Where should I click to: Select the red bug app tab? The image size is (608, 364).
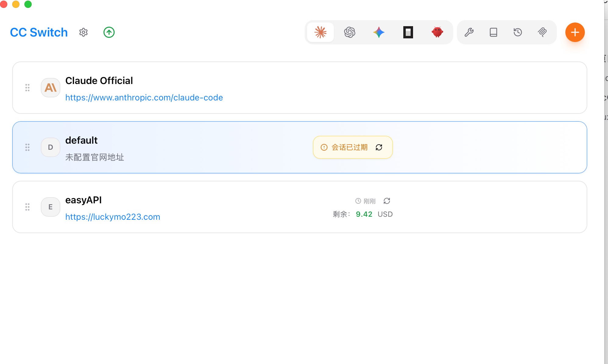(437, 32)
